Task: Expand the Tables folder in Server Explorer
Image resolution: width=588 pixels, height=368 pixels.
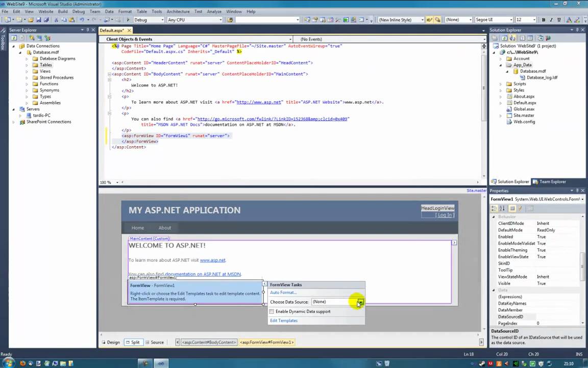Action: [x=27, y=65]
